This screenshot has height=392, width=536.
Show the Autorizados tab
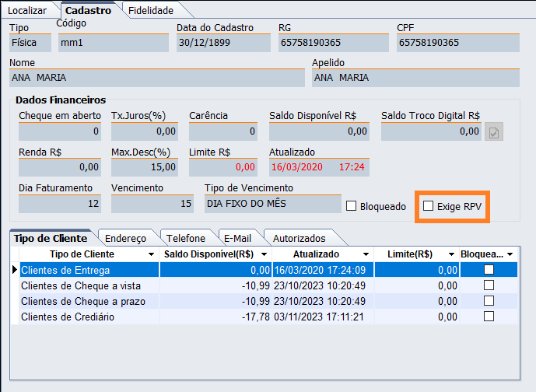tap(298, 238)
